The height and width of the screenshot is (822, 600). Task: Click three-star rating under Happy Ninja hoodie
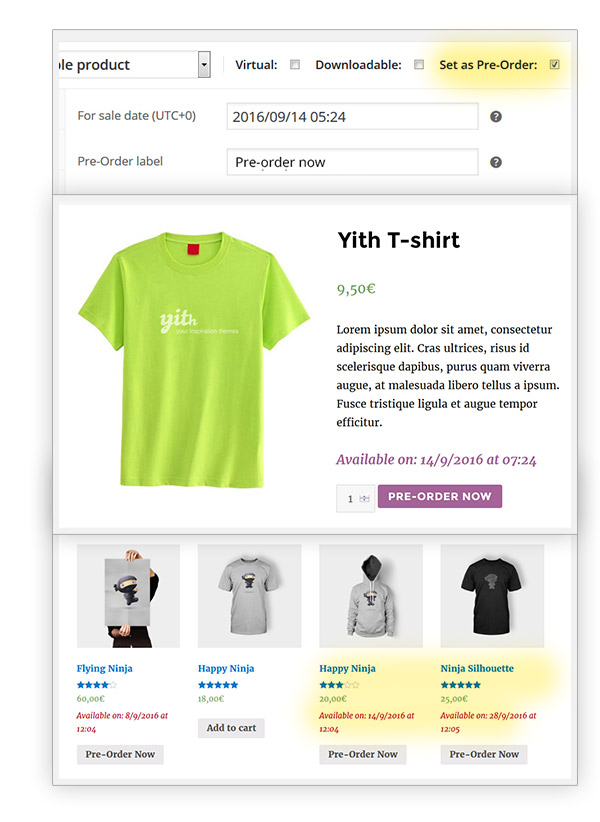pos(339,685)
